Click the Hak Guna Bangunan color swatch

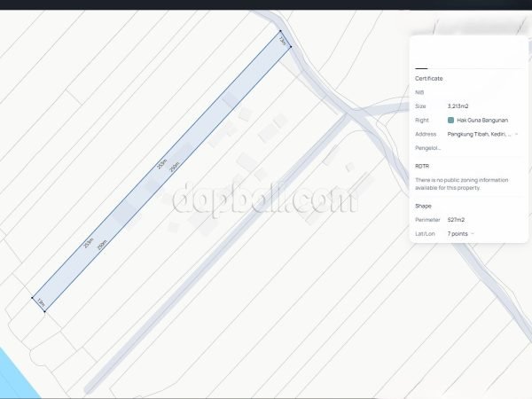450,120
